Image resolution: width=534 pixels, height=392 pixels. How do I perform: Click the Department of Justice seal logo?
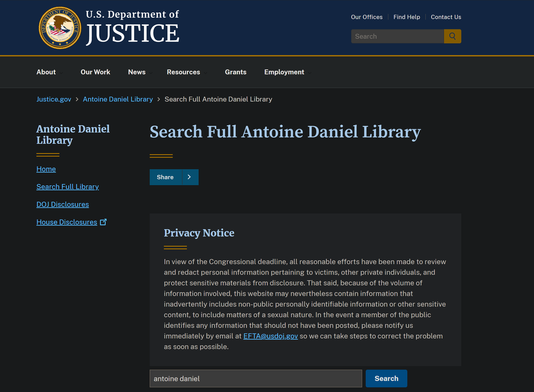click(60, 28)
